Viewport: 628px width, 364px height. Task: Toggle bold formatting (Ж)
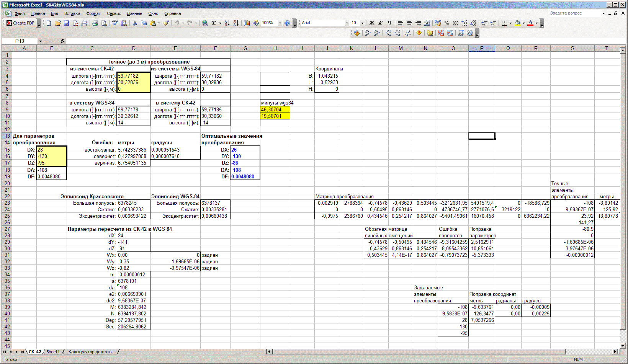coord(371,23)
